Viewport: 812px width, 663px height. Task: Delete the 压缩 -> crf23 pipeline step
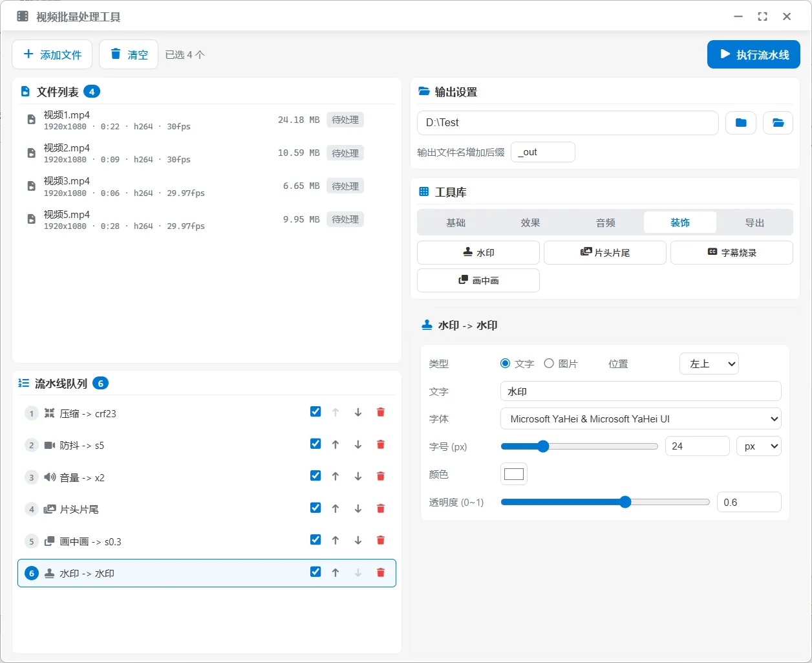(380, 413)
